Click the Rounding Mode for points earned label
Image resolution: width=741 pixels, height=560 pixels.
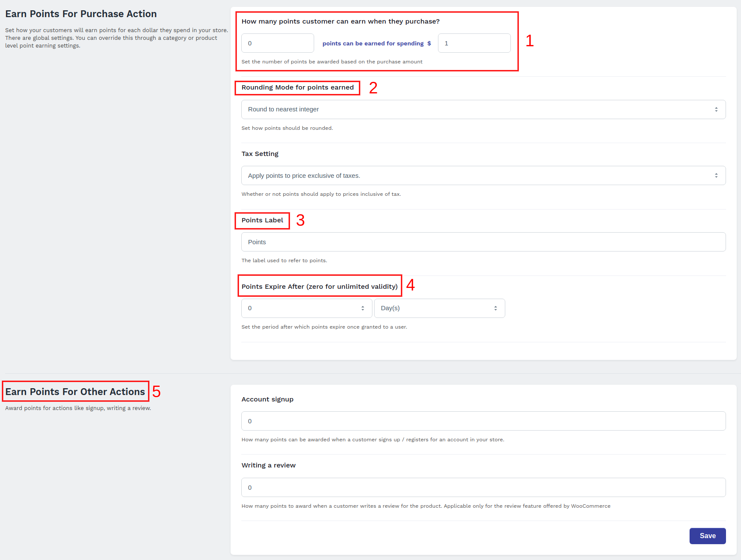297,87
